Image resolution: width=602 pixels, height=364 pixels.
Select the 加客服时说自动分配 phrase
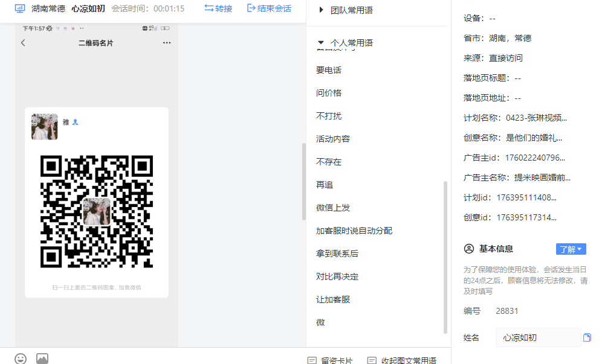click(x=354, y=231)
